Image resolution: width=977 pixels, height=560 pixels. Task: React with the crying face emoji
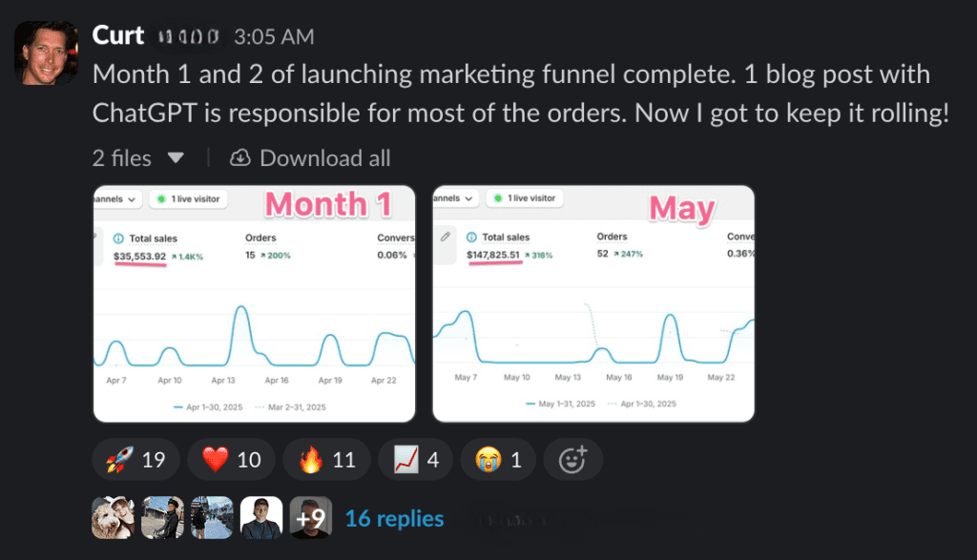497,460
